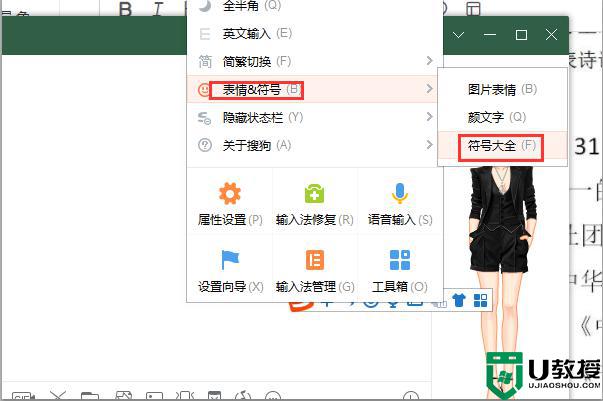The height and width of the screenshot is (401, 603).
Task: Select 全半角 menu entry
Action: (x=315, y=5)
